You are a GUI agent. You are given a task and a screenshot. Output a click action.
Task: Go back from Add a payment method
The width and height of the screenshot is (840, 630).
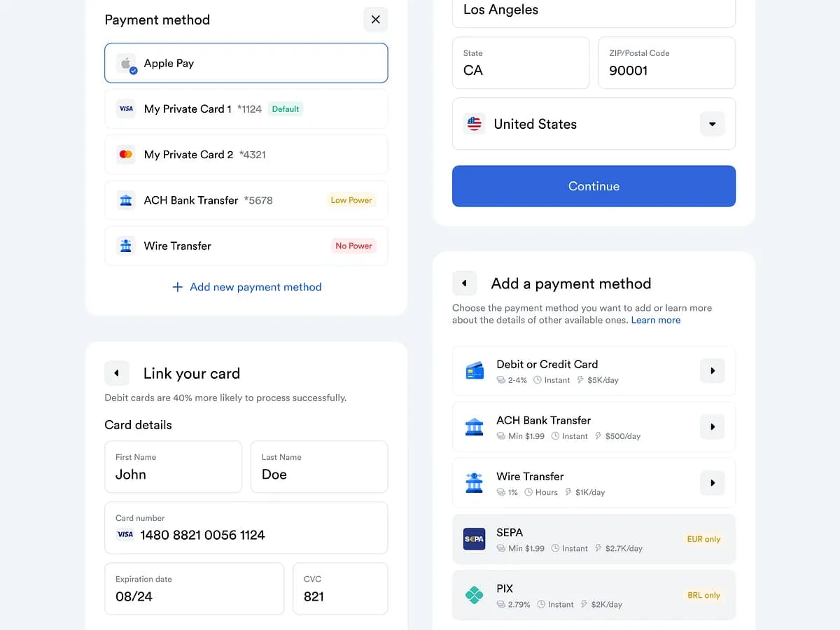click(x=464, y=283)
